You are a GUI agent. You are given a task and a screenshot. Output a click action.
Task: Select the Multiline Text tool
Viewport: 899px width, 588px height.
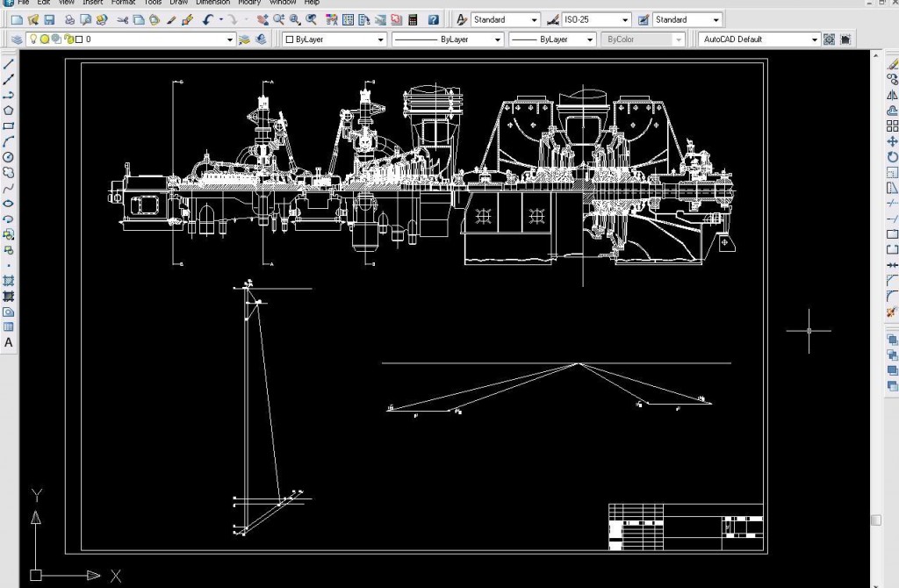[9, 343]
